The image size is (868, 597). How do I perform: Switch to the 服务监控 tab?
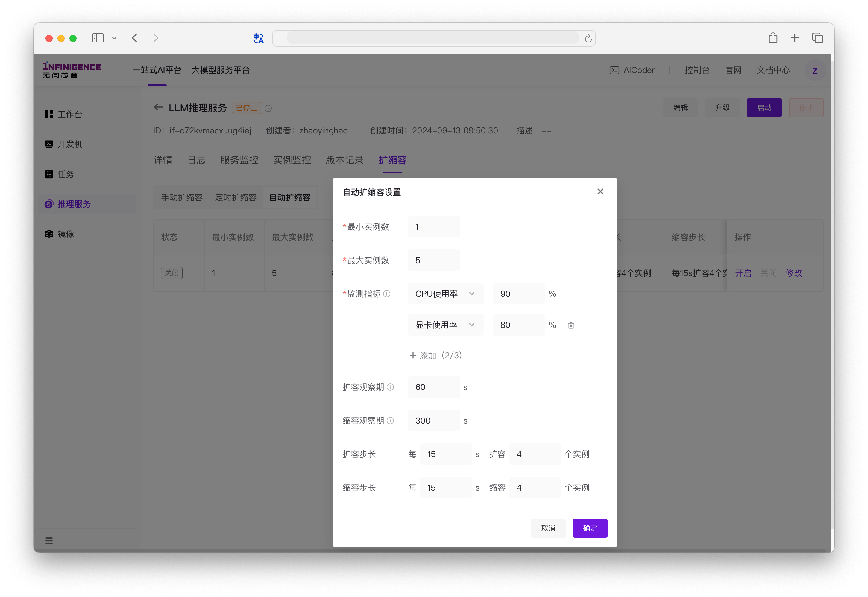[239, 160]
